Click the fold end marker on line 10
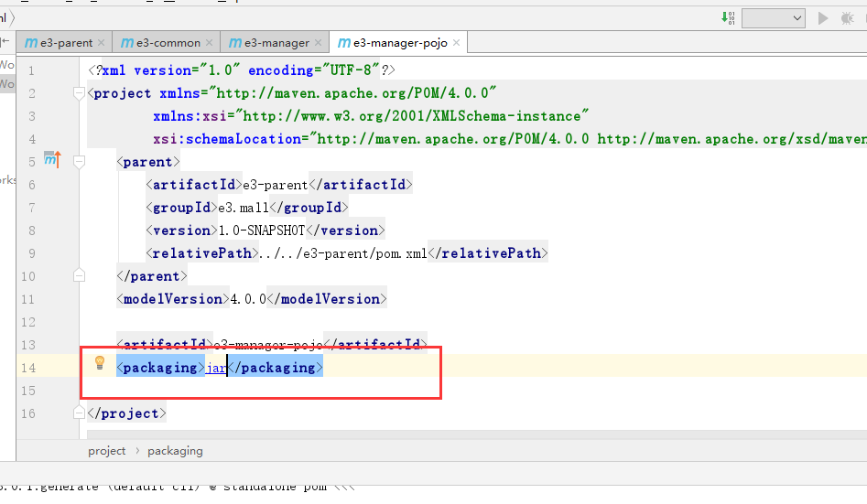Screen dimensions: 867x504 79,275
